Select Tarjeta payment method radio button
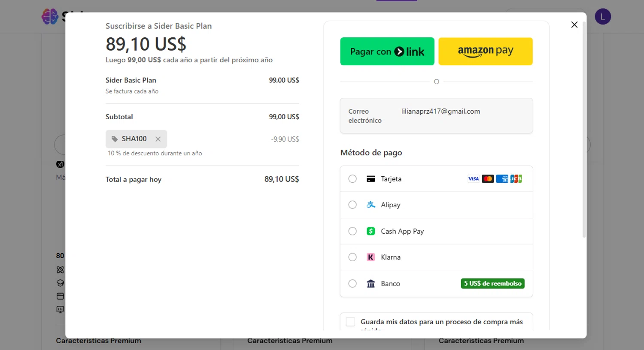Screen dimensions: 644x350 tap(352, 179)
